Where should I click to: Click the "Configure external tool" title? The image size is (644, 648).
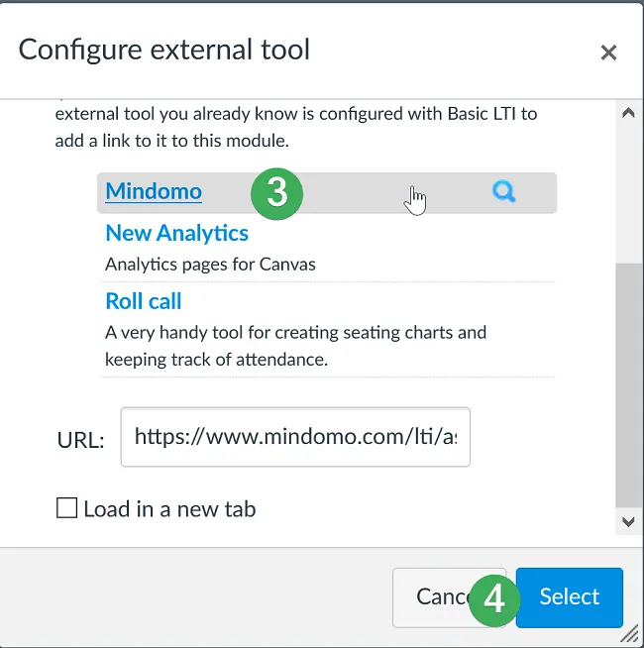pos(164,50)
